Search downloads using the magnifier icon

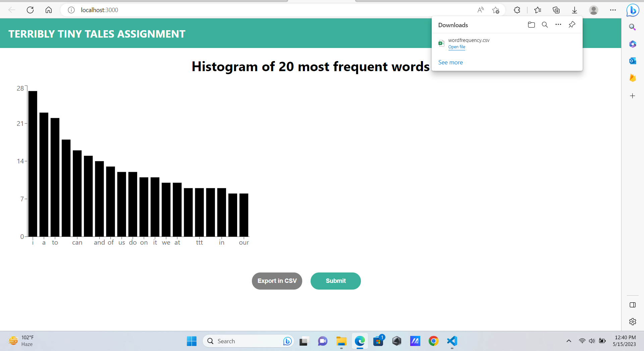pos(545,24)
